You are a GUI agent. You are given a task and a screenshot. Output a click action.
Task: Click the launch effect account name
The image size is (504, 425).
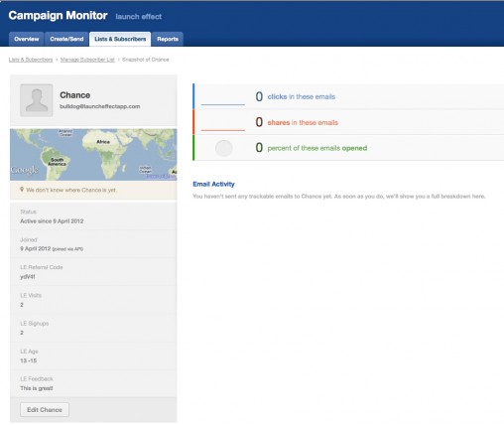coord(139,17)
